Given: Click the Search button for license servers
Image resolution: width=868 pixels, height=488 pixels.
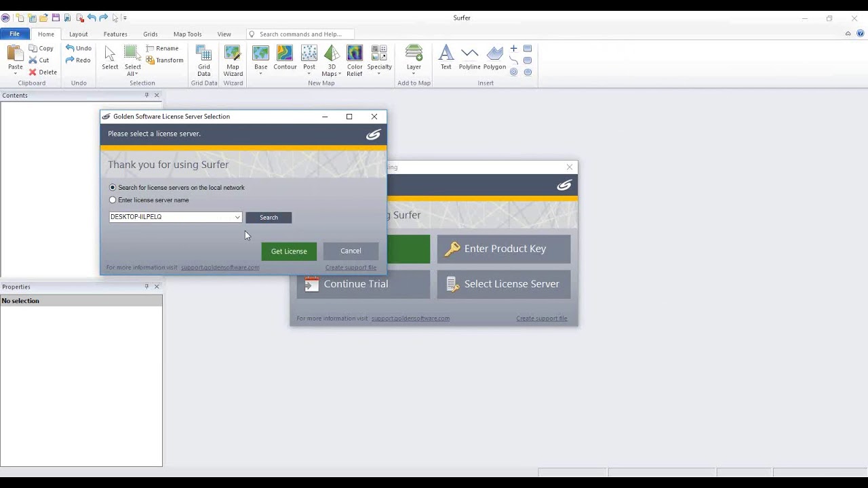Looking at the screenshot, I should click(x=269, y=218).
